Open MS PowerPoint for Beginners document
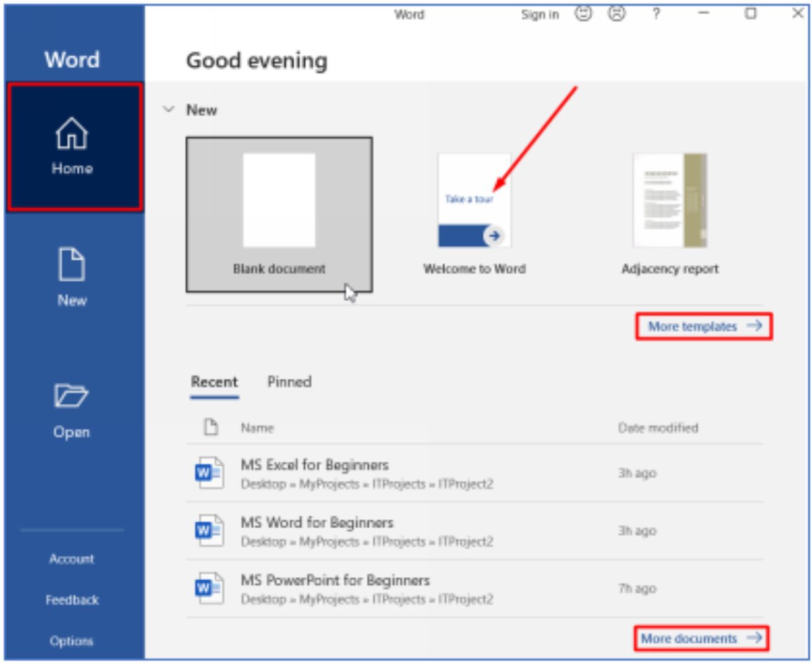The height and width of the screenshot is (665, 812). (474, 588)
